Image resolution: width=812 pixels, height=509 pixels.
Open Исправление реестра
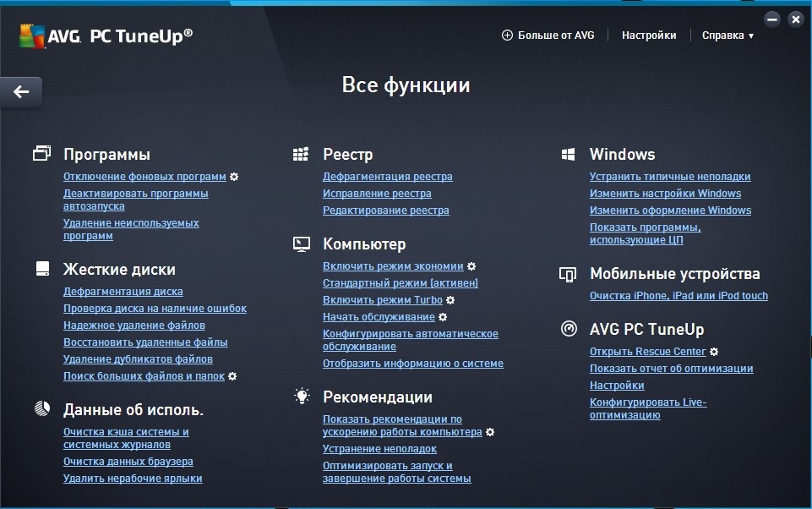377,194
